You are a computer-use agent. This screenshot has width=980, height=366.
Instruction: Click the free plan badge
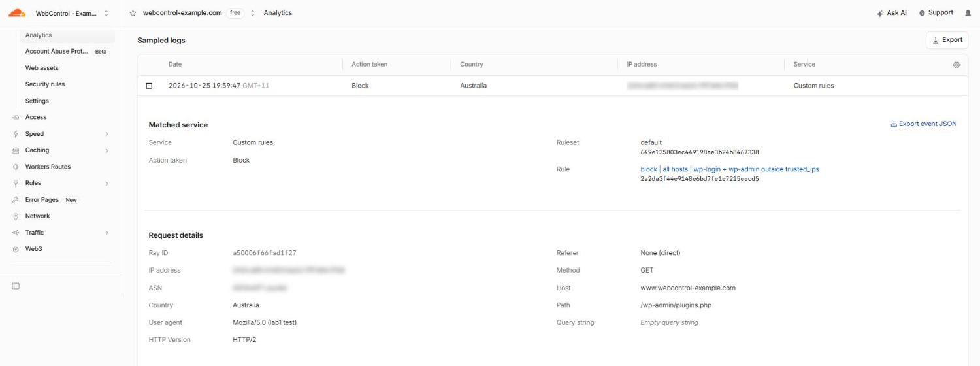pyautogui.click(x=235, y=13)
